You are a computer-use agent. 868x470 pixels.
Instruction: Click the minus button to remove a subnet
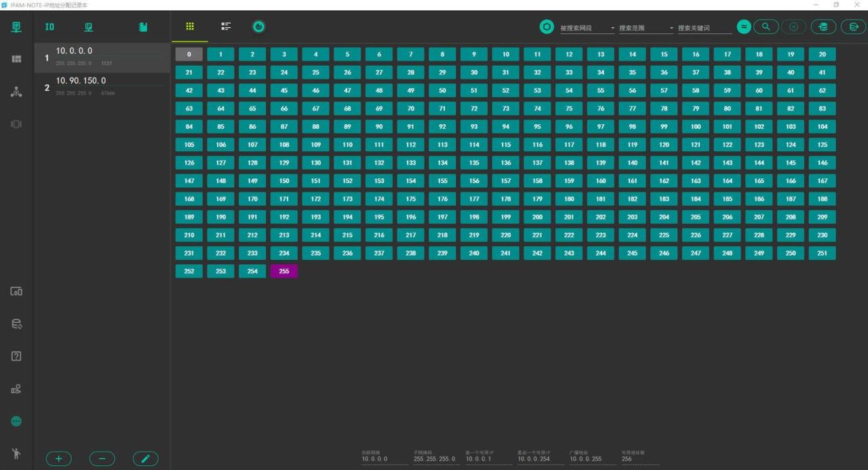click(102, 459)
